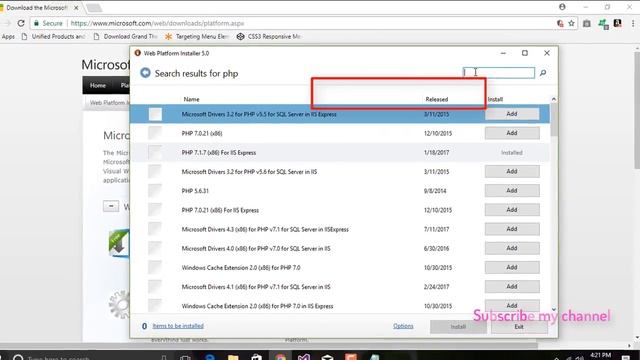The width and height of the screenshot is (640, 360).
Task: Add Microsoft Drivers 4.3 (x86) for PHP v7.1
Action: pos(512,229)
